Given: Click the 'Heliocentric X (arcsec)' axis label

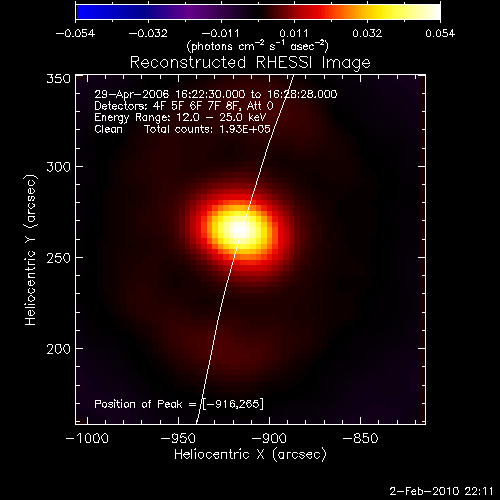Looking at the screenshot, I should [250, 455].
